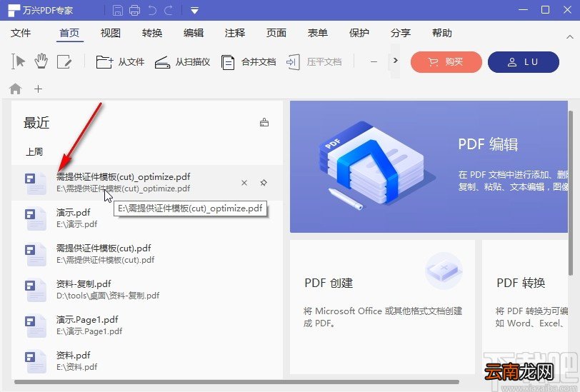
Task: Click the zoom out minus button
Action: pyautogui.click(x=374, y=61)
